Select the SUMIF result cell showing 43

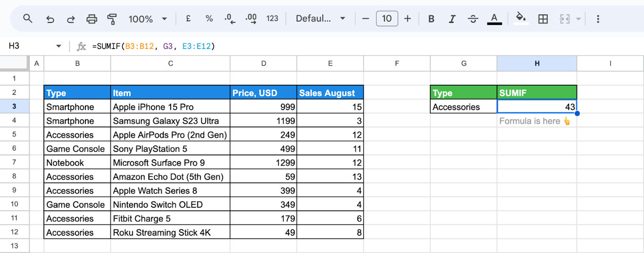pyautogui.click(x=537, y=107)
